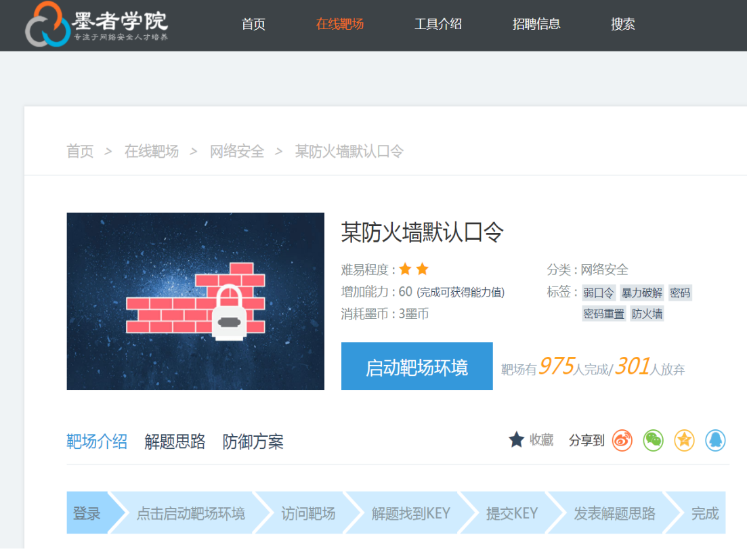The image size is (747, 560).
Task: Click the 301 abandoned count
Action: point(632,366)
